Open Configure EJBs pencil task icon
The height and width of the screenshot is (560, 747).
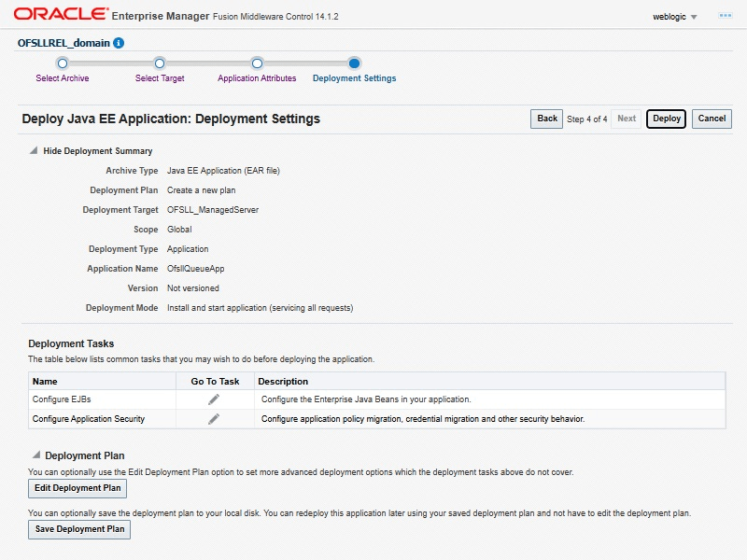pos(214,399)
